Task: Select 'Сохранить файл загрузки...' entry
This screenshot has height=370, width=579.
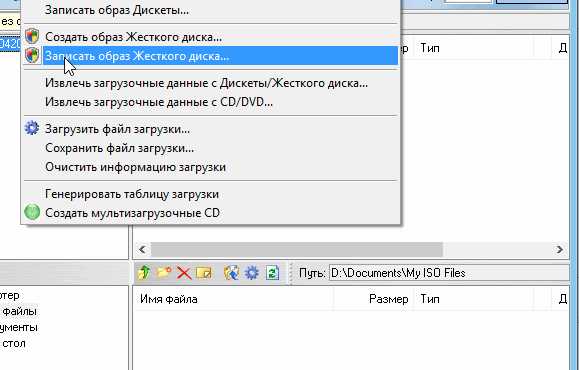Action: coord(210,148)
